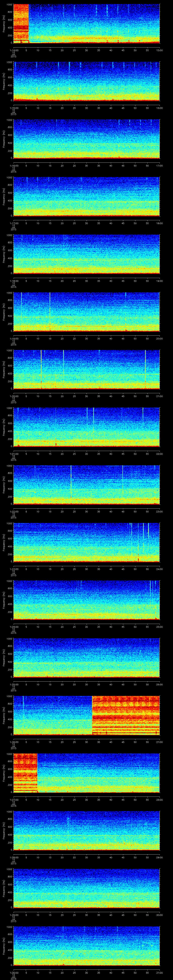
Task: Click the orange vertical spike near 11 s in 1:20:00 spectrogram
Action: click(x=41, y=369)
